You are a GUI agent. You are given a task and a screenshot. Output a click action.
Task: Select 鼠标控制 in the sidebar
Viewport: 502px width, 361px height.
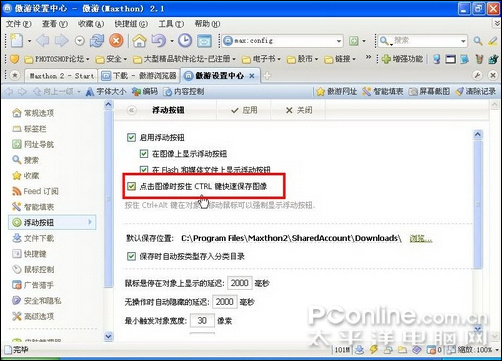33,270
